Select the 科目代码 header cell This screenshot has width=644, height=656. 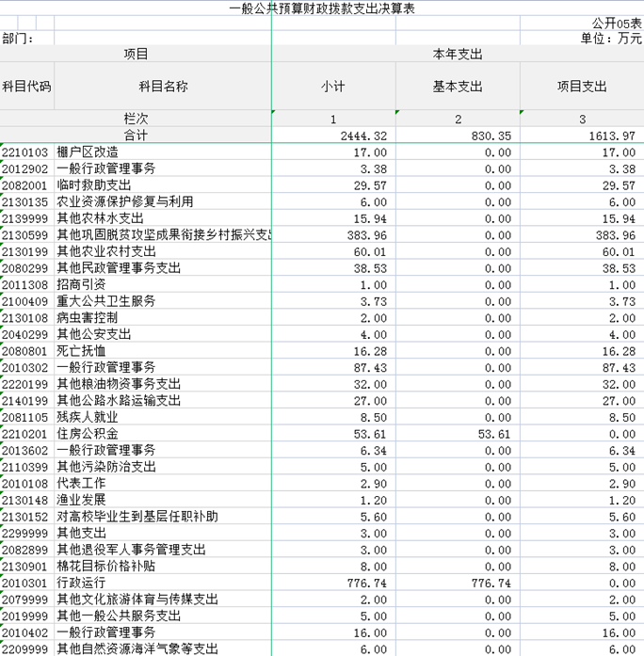point(27,87)
